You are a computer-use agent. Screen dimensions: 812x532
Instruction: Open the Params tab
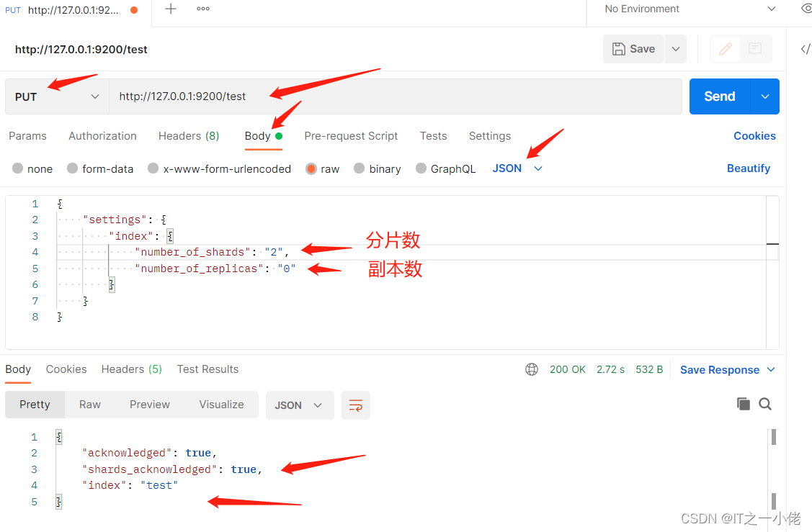(x=27, y=135)
